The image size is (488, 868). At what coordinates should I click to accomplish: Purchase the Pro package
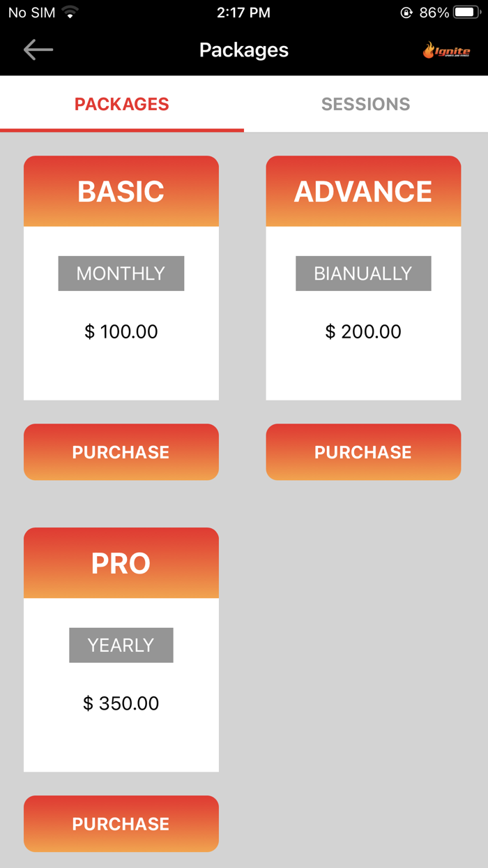(121, 824)
